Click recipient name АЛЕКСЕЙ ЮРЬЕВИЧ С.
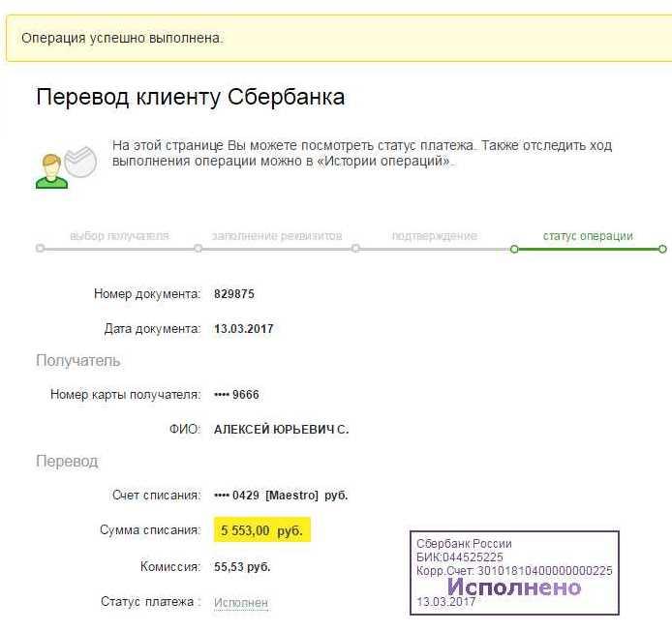This screenshot has height=632, width=672. click(x=281, y=430)
